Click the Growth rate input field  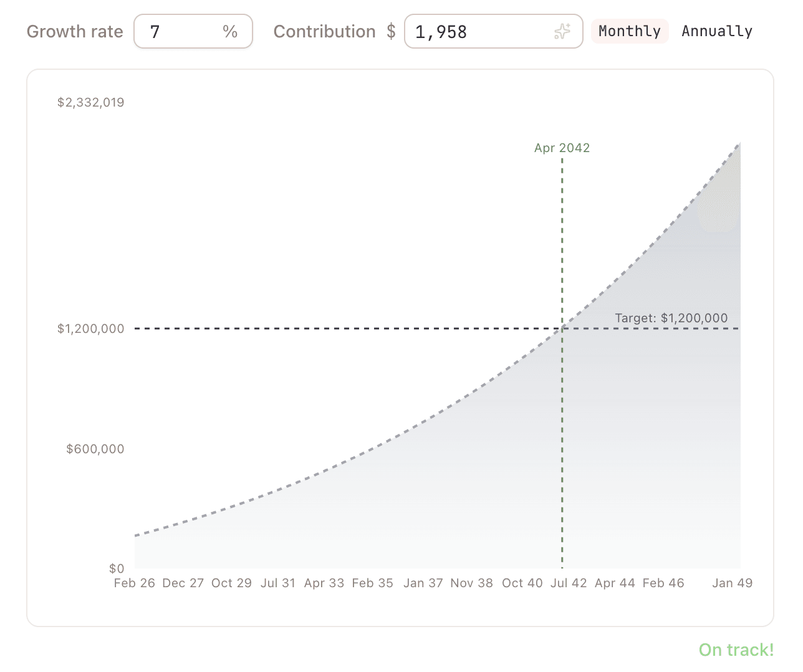pos(181,31)
